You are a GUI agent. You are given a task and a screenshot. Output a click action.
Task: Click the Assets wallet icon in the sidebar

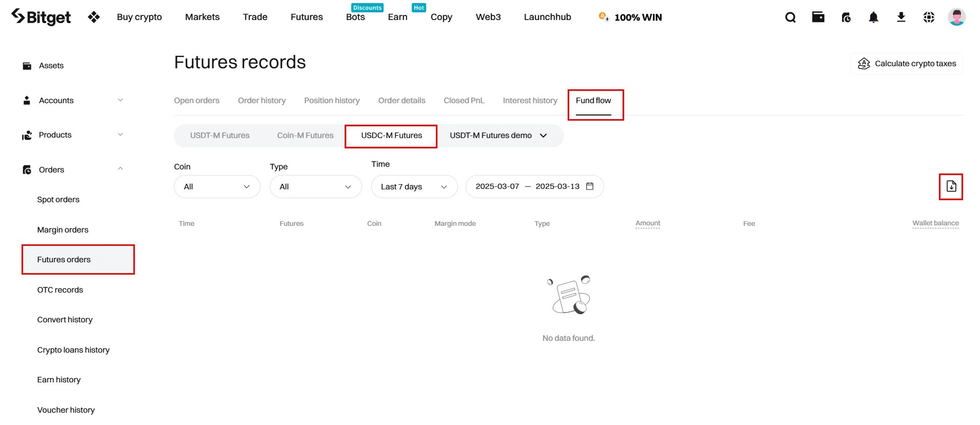pyautogui.click(x=27, y=66)
